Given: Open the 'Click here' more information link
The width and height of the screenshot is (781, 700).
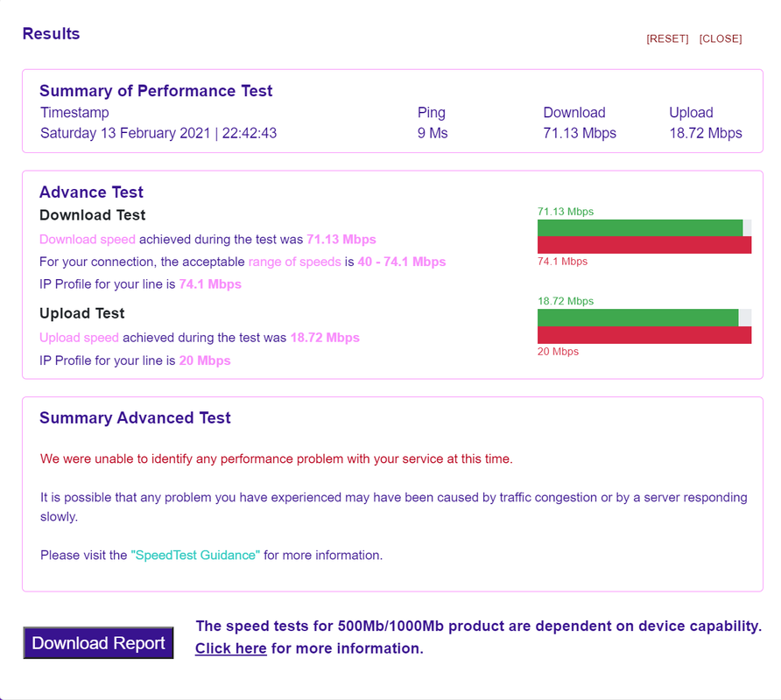Looking at the screenshot, I should [230, 648].
